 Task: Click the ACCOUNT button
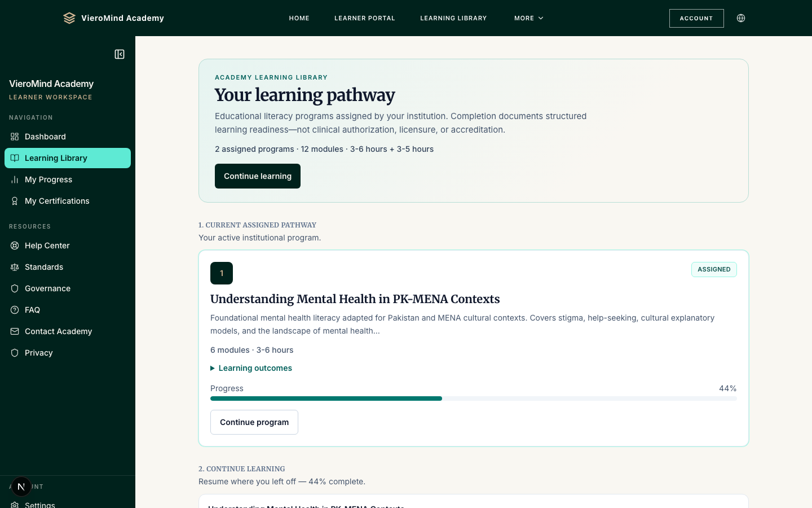[x=696, y=18]
